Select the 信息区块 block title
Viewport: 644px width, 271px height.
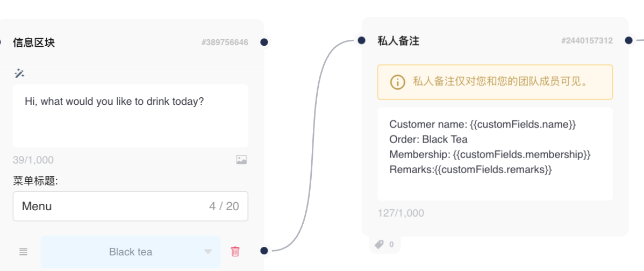[34, 42]
